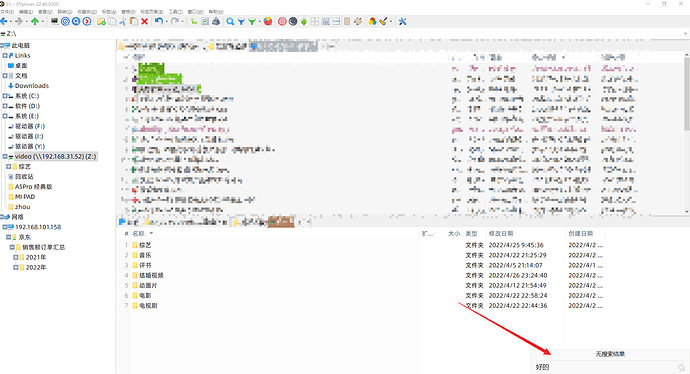Sort by the 修改日期 column header
The width and height of the screenshot is (690, 374).
tap(501, 234)
